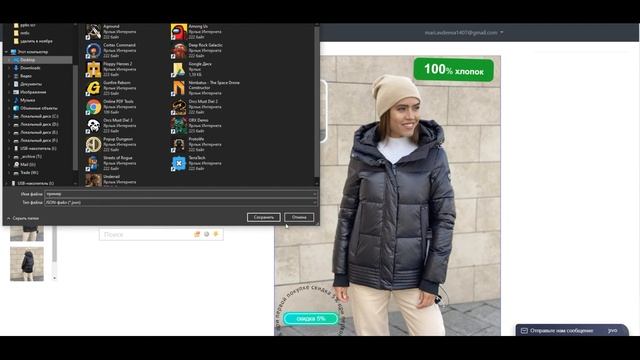
Task: Expand the Downloads tree node arrow
Action: [9, 68]
